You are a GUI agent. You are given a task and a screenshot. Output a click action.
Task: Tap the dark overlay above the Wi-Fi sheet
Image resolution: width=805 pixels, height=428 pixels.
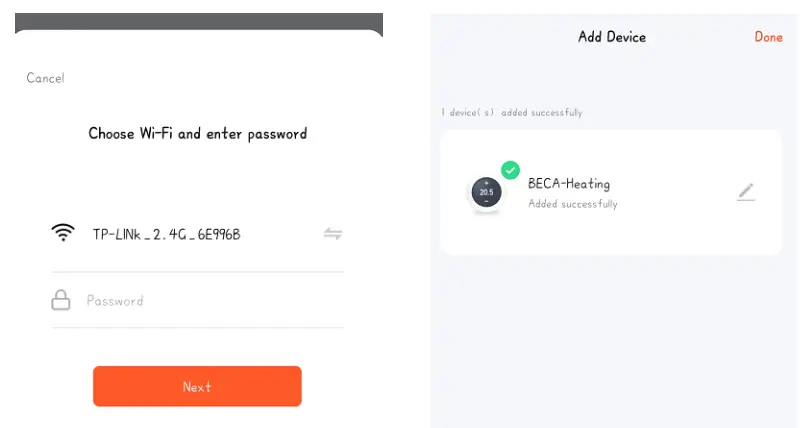pyautogui.click(x=198, y=20)
